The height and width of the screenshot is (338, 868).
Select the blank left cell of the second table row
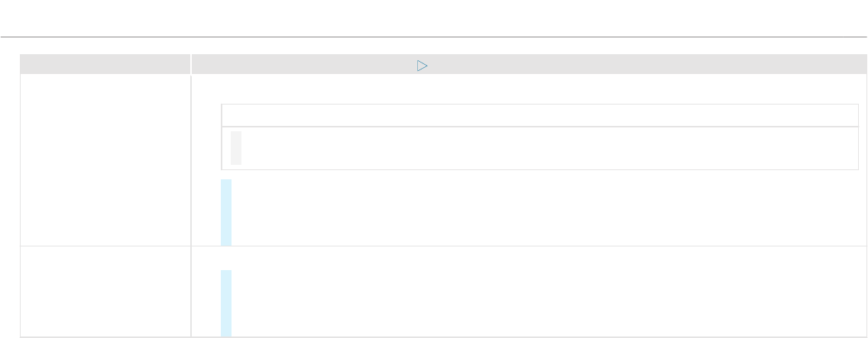105,291
